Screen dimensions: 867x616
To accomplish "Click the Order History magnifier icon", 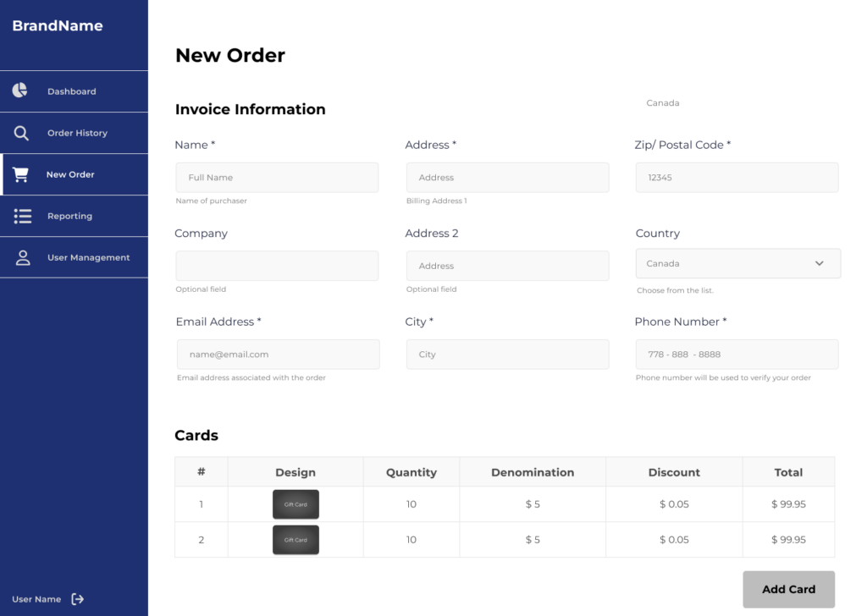I will point(21,133).
